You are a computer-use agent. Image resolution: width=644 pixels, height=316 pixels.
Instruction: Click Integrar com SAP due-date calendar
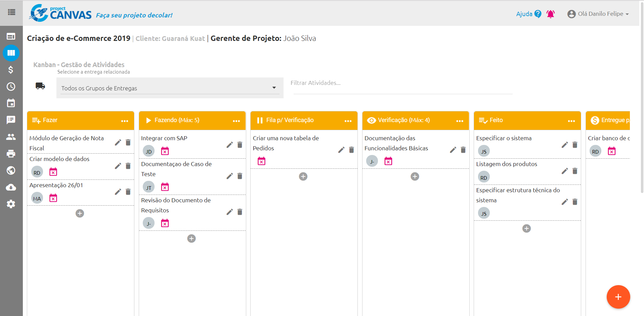pos(165,151)
